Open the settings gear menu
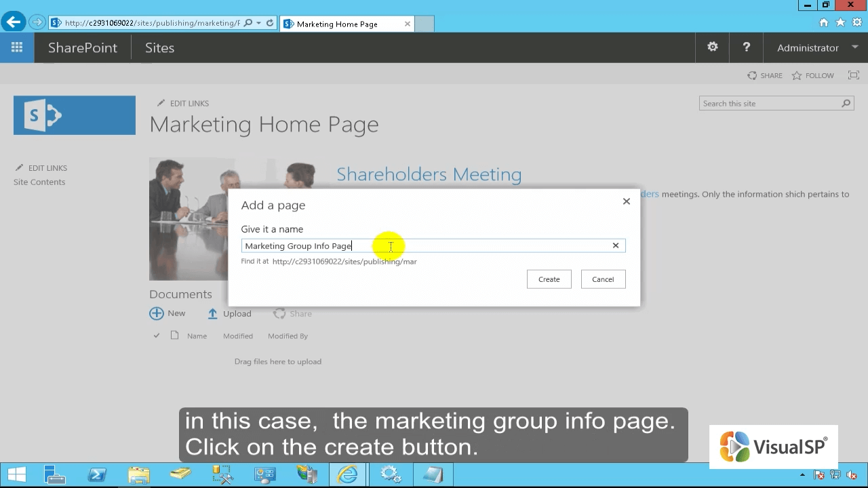The width and height of the screenshot is (868, 488). point(713,47)
